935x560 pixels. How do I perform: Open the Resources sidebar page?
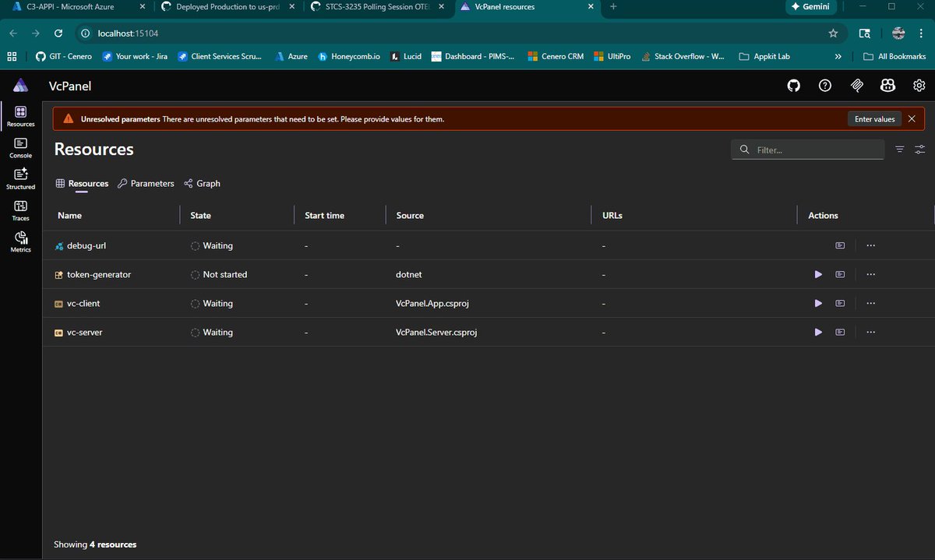20,117
